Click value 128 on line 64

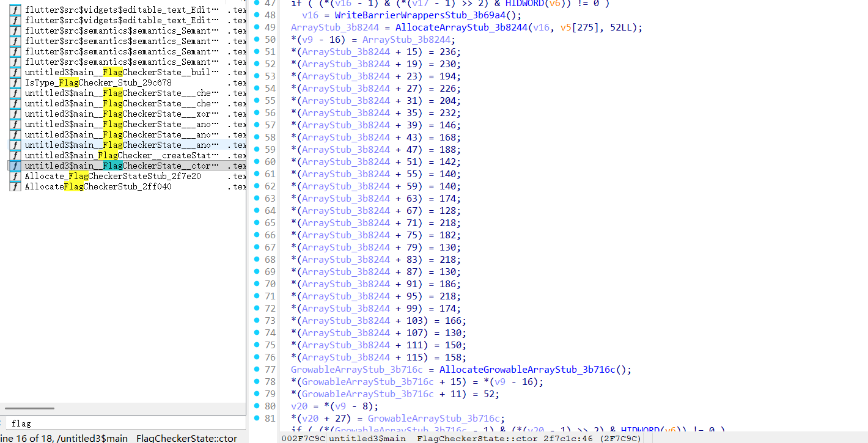tap(447, 211)
